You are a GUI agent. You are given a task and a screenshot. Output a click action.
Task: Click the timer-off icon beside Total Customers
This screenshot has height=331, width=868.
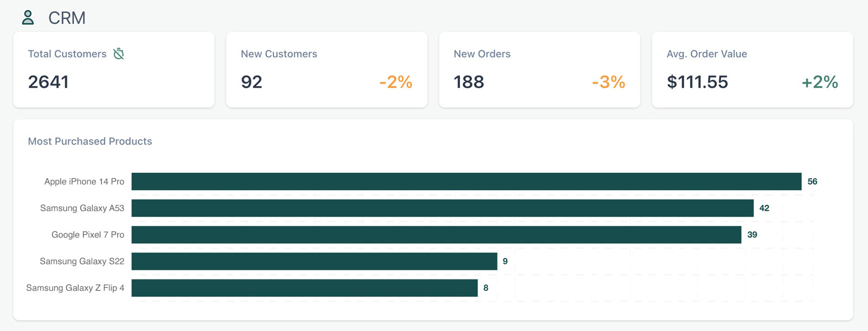(119, 54)
